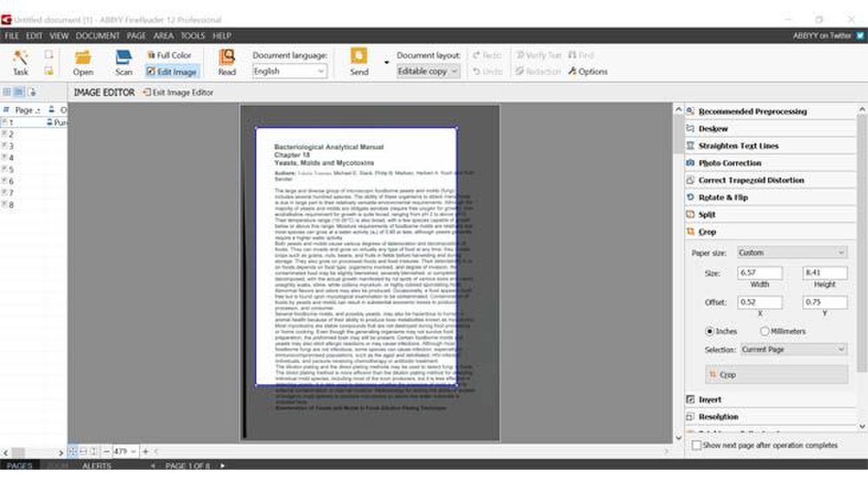This screenshot has height=483, width=868.
Task: Click the Send icon in toolbar
Action: 358,59
